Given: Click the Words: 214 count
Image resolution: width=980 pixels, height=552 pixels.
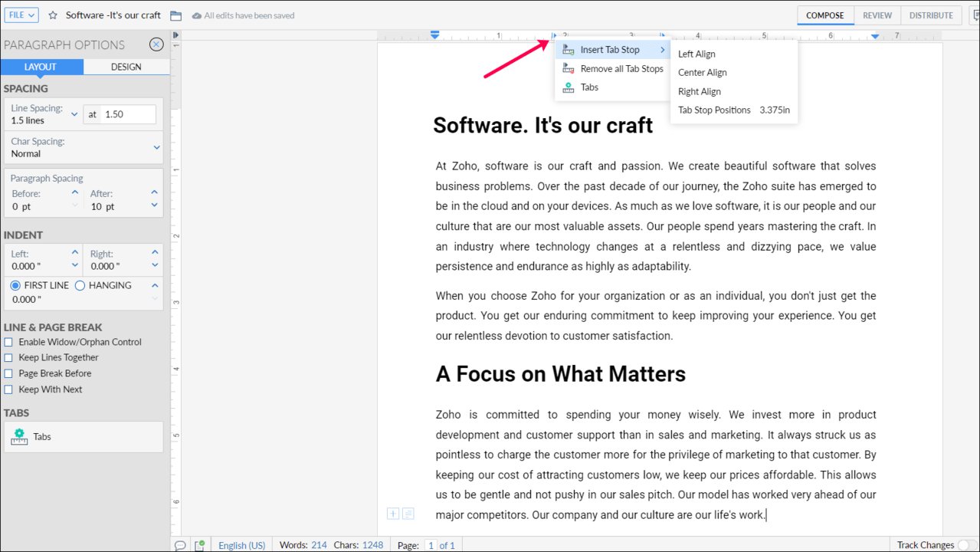Looking at the screenshot, I should tap(303, 545).
